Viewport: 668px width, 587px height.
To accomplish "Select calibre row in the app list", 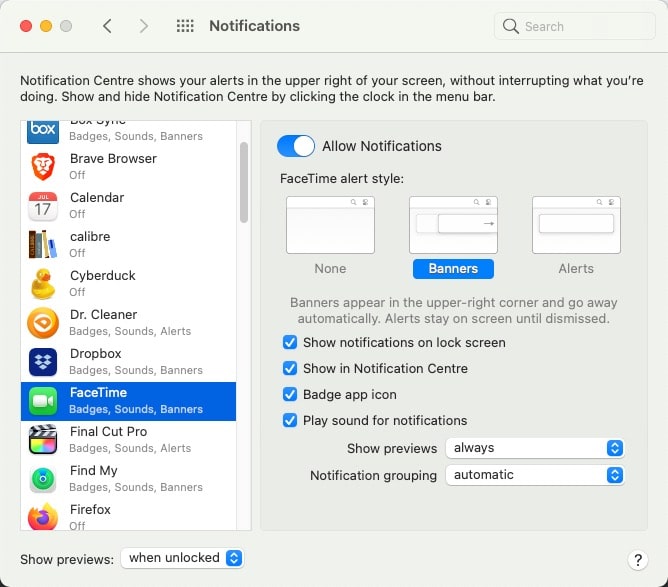I will coord(128,245).
